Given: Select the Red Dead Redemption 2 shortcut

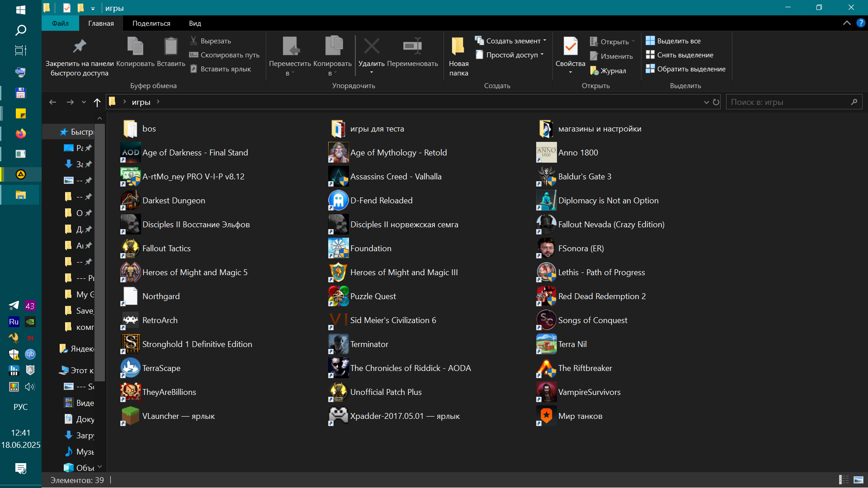Looking at the screenshot, I should (x=601, y=296).
